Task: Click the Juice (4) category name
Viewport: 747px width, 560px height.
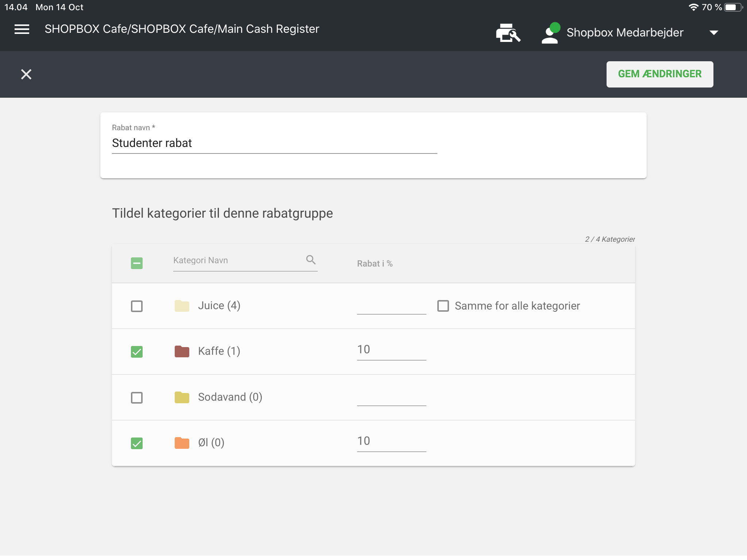Action: pyautogui.click(x=219, y=306)
